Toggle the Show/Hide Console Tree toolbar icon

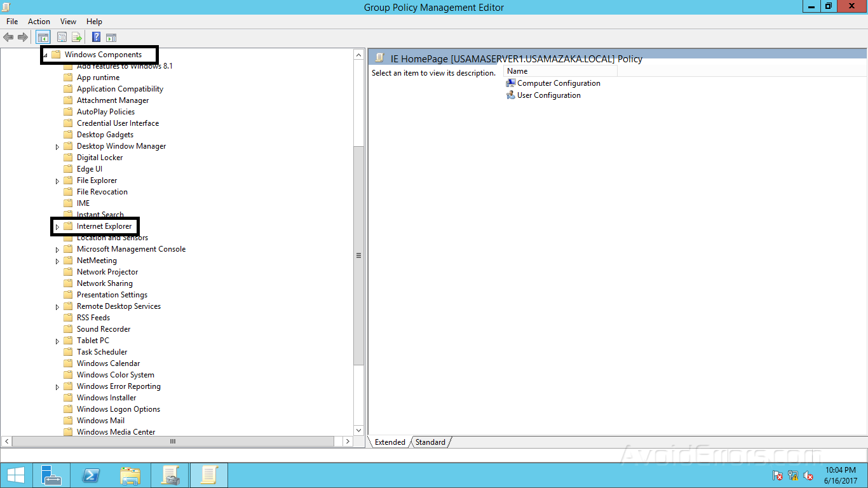point(43,37)
